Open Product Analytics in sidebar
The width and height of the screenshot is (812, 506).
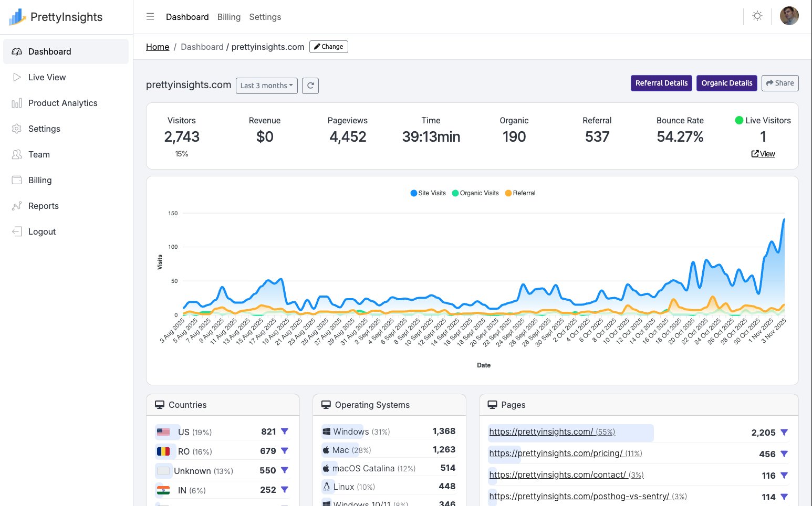click(63, 103)
